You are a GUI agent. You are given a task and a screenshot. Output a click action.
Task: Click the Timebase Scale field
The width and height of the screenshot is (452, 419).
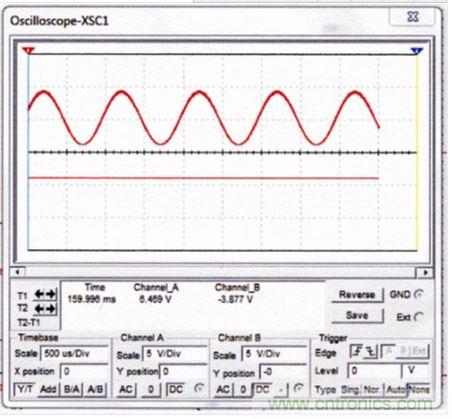click(75, 353)
